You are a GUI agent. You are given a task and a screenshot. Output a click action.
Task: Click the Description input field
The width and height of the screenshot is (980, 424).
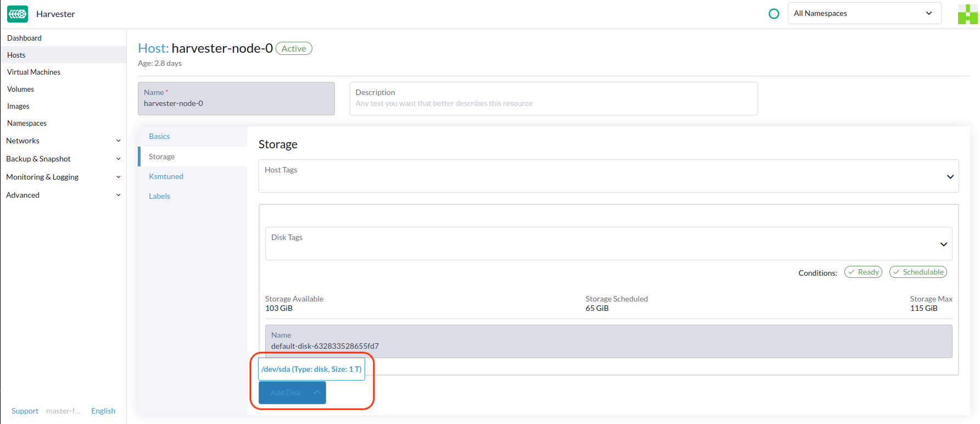[553, 104]
